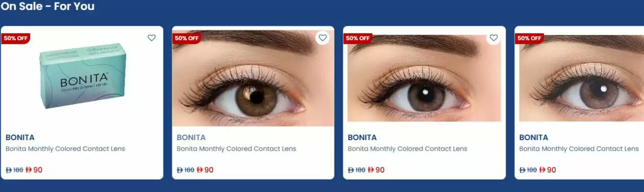Viewport: 644px width, 192px height.
Task: Select the struck-through 180 price on brown lens card
Action: coord(186,170)
